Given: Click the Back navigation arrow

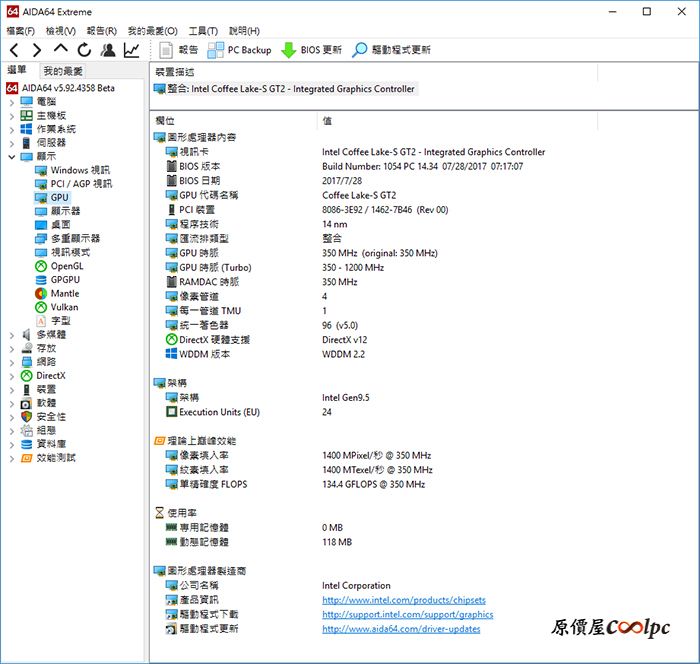Looking at the screenshot, I should pos(14,50).
